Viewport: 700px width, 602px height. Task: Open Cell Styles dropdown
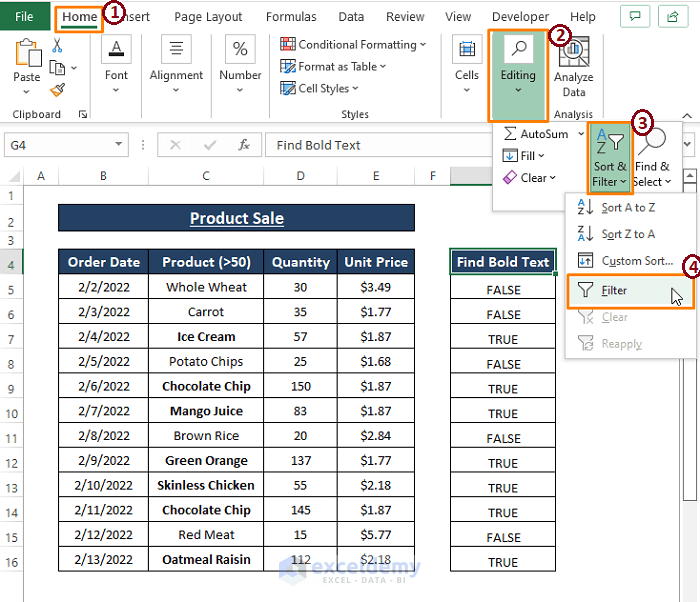coord(319,88)
